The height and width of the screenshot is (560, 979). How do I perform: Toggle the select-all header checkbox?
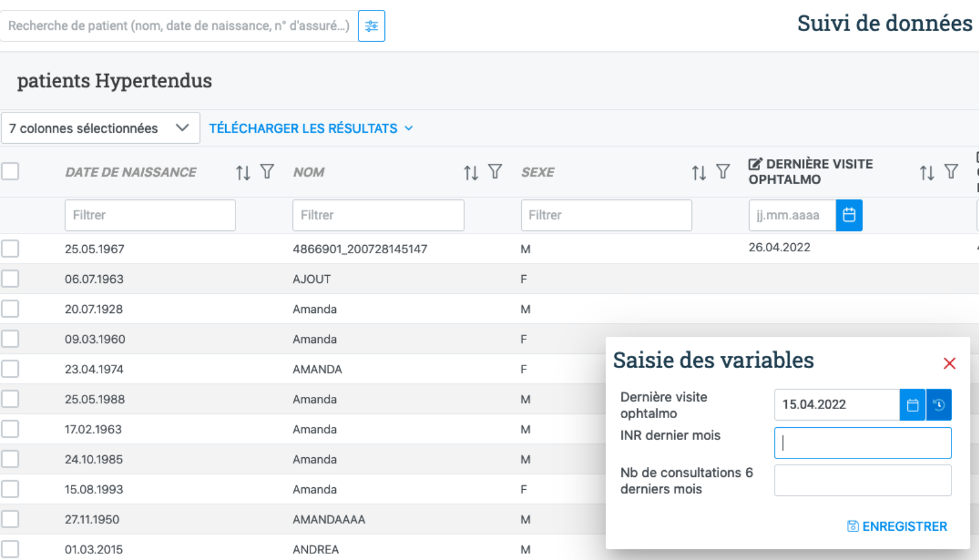pos(10,171)
